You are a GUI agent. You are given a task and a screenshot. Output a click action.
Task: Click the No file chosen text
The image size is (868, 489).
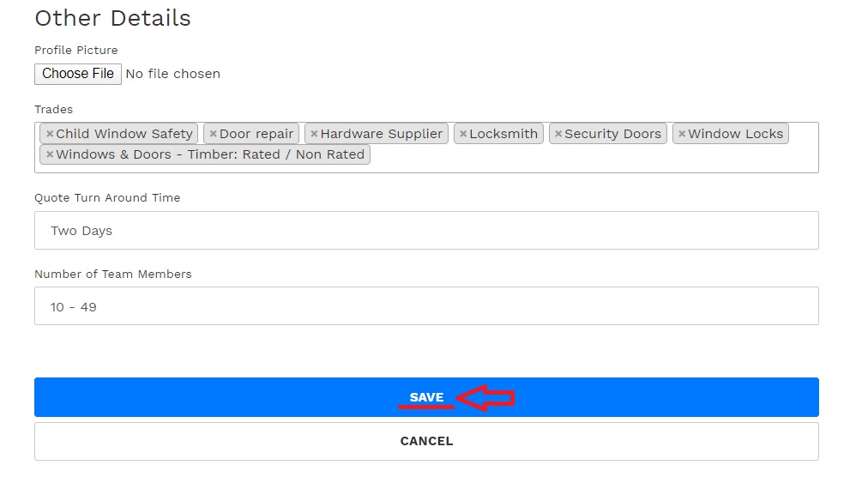172,74
